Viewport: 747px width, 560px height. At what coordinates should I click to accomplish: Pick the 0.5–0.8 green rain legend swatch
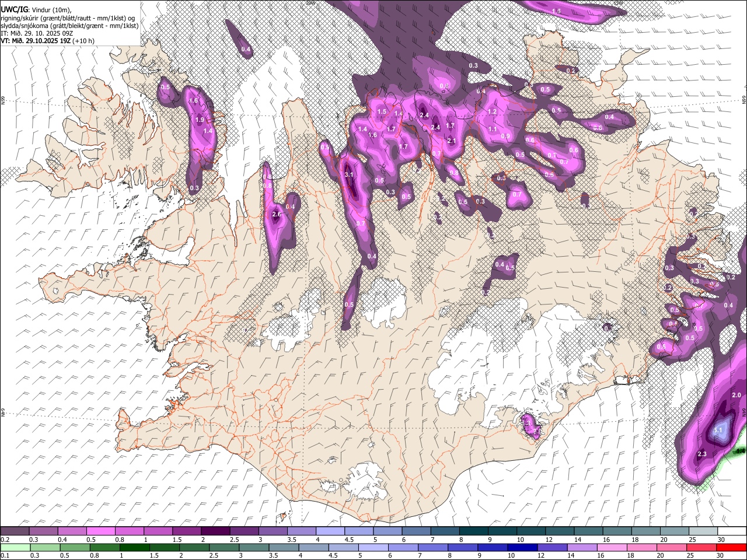74,548
